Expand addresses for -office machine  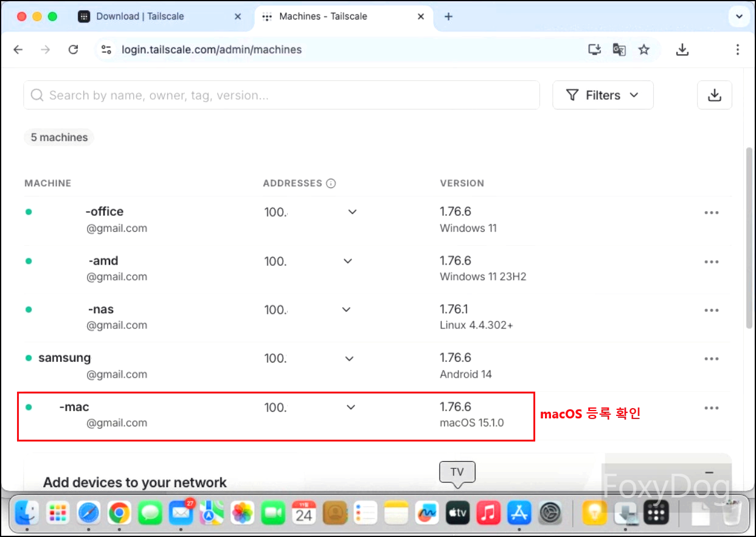point(352,212)
